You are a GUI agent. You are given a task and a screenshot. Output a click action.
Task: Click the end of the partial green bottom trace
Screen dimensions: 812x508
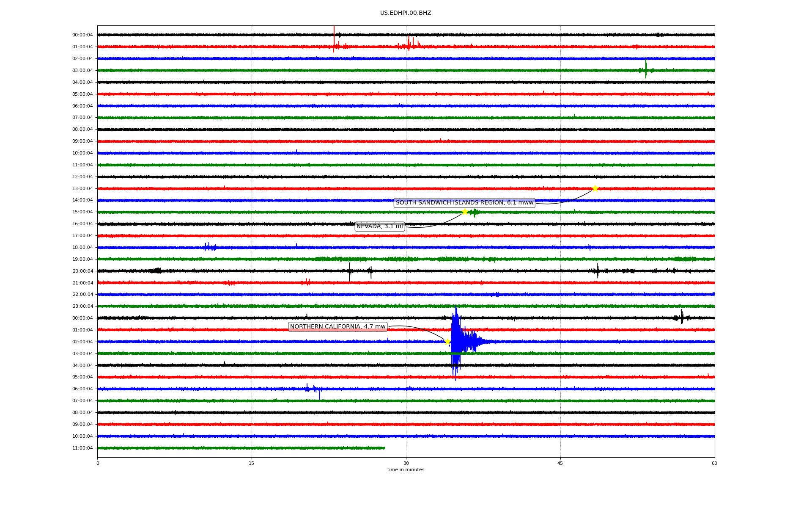pos(384,448)
